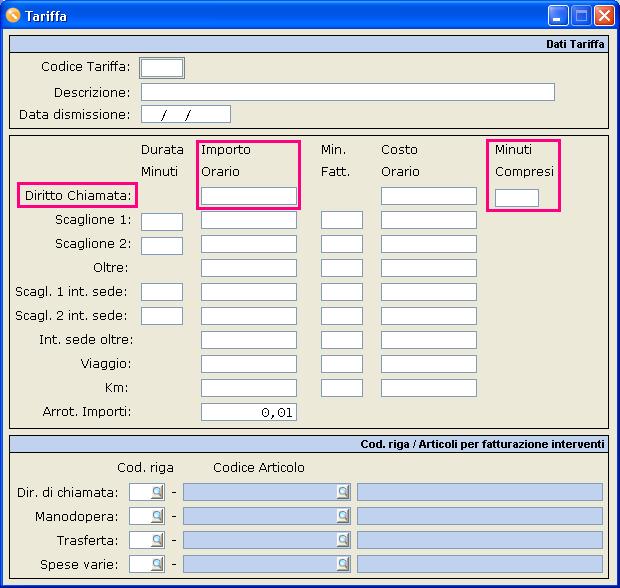Search Codice Articolo for Trasferta row

tap(343, 540)
